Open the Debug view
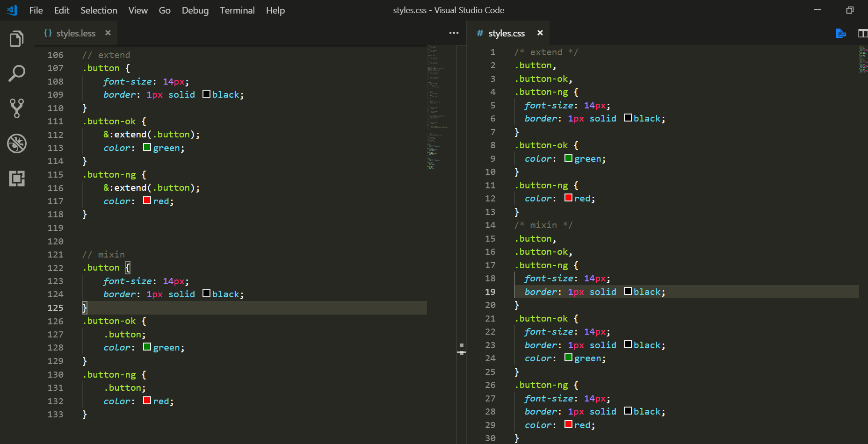Image resolution: width=868 pixels, height=444 pixels. pos(17,143)
